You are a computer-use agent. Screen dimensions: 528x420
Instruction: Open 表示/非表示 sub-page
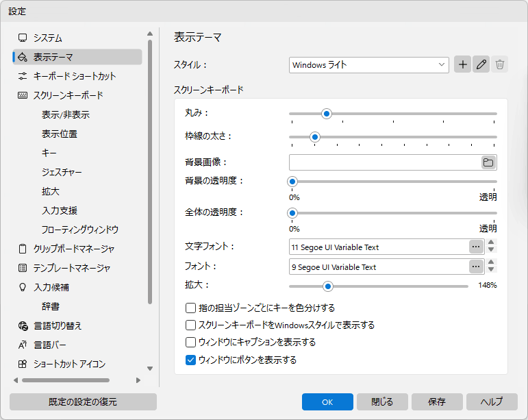(66, 114)
